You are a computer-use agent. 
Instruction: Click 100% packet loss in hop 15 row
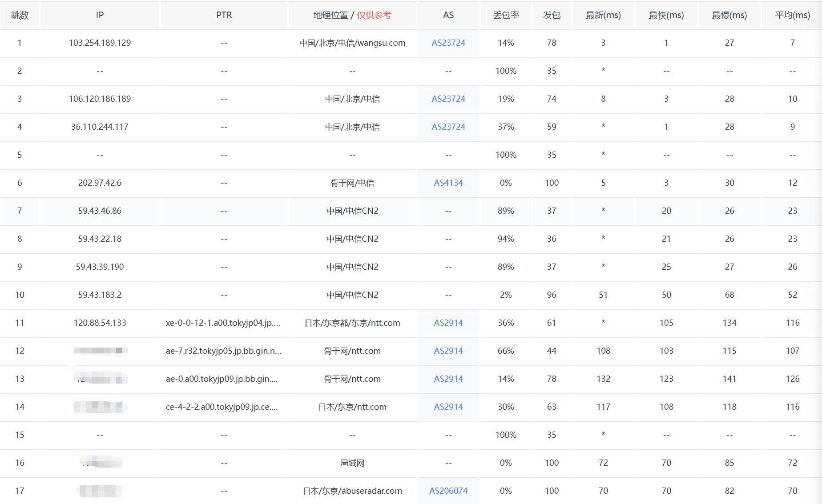click(506, 435)
